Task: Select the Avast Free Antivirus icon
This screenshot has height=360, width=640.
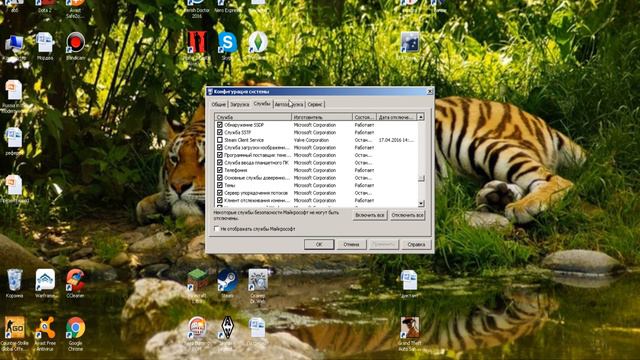Action: [45, 333]
